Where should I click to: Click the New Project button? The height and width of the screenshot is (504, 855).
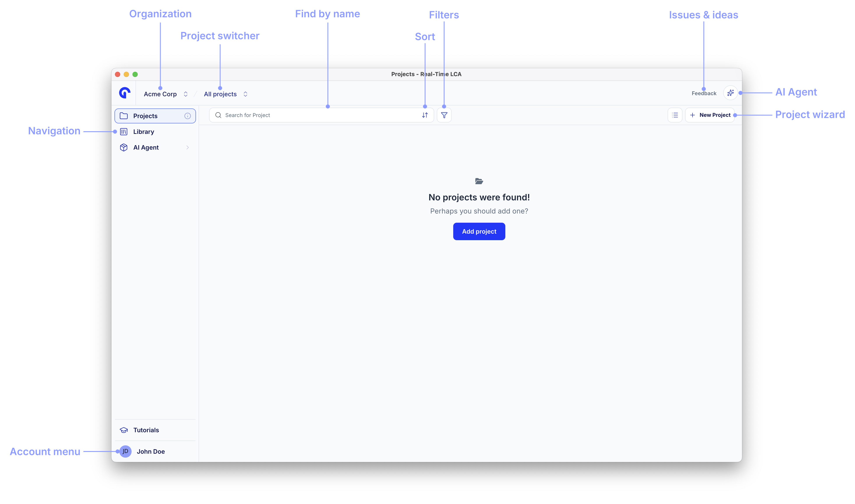[x=710, y=115]
